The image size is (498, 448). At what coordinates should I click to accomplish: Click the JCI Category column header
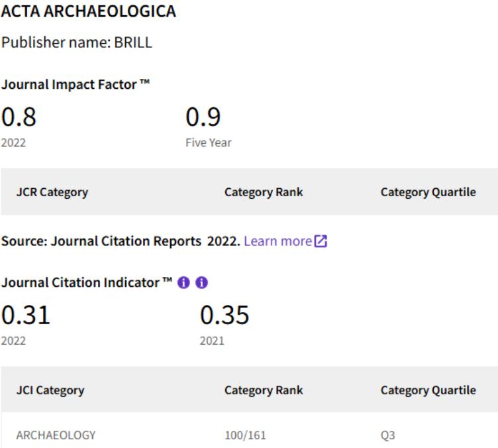[x=50, y=390]
